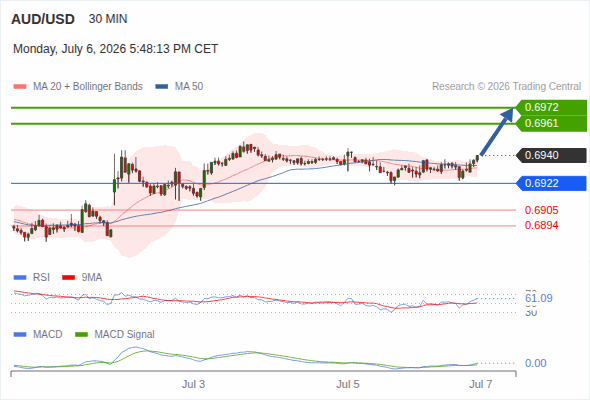
Task: Click the Jul 7 date axis label
Action: click(x=481, y=384)
